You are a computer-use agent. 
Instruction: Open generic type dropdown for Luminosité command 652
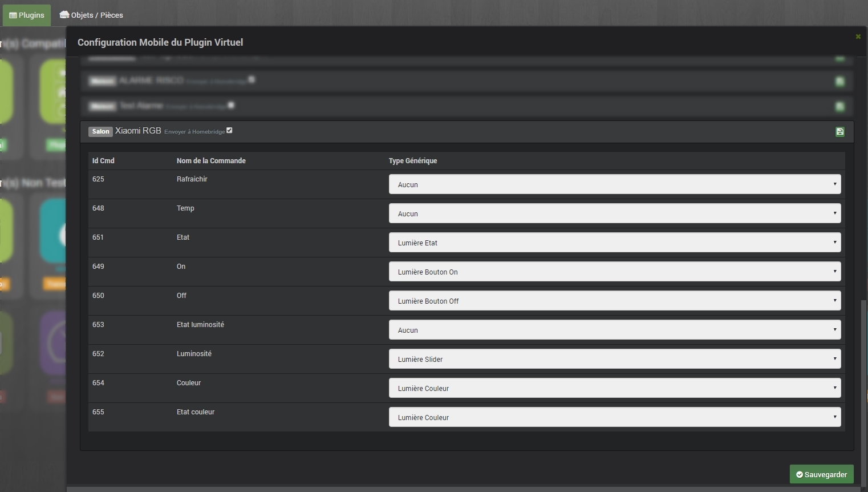pos(615,359)
